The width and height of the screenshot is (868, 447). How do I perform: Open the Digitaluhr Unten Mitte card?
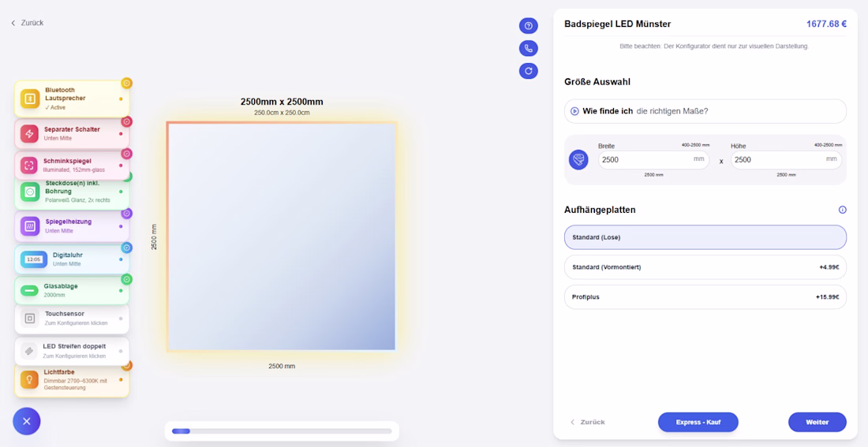(x=72, y=259)
